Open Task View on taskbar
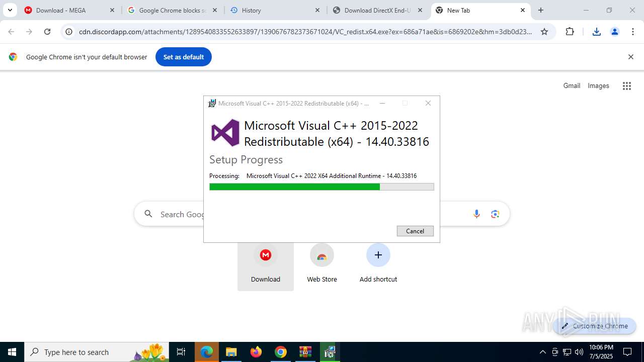Viewport: 644px width, 362px height. point(181,352)
